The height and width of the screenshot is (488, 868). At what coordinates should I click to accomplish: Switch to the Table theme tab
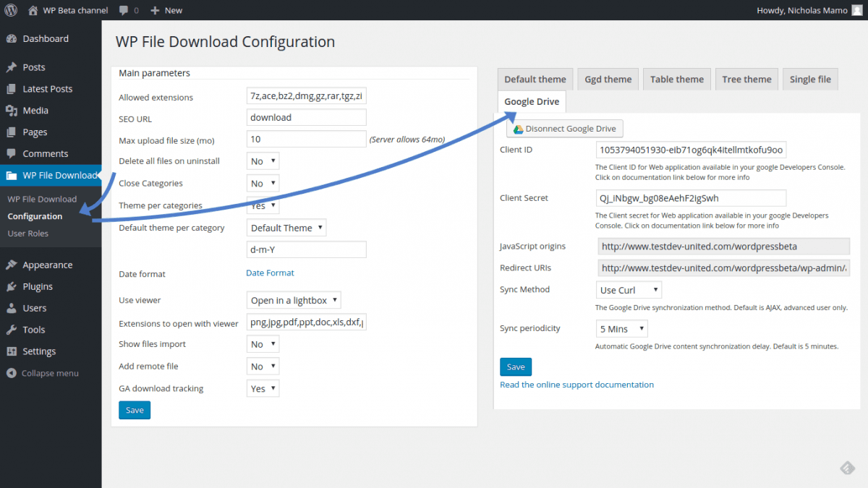(x=676, y=80)
